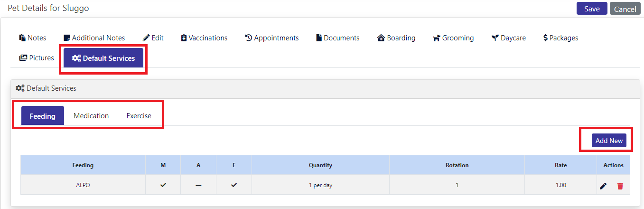Toggle the afternoon dash for ALPO
Viewport: 644px width, 209px height.
tap(198, 185)
